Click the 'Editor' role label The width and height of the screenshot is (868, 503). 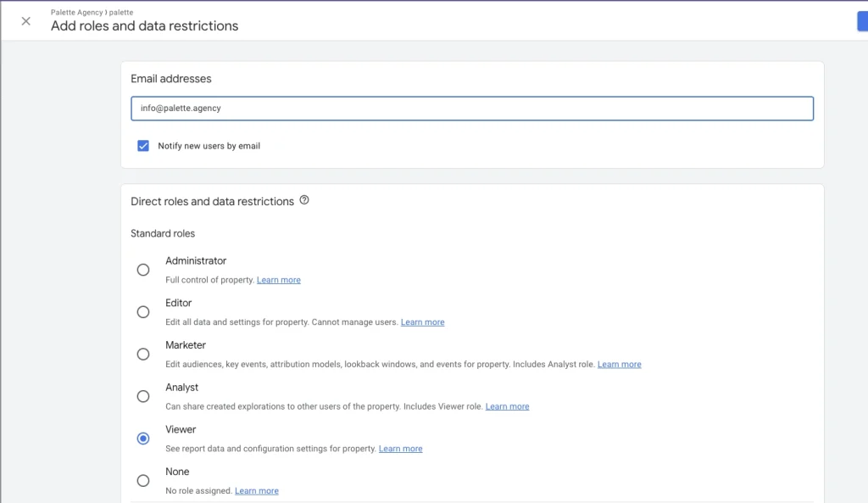point(178,303)
